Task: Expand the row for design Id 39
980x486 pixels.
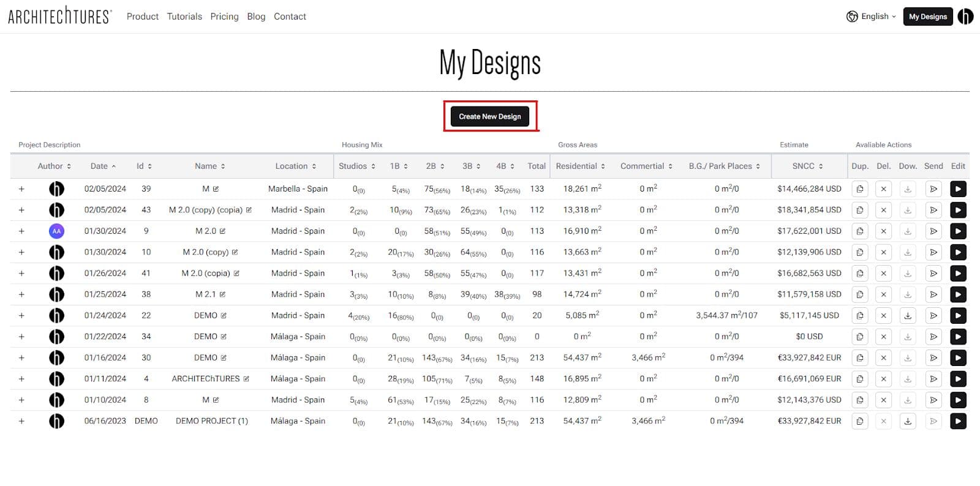Action: tap(21, 189)
